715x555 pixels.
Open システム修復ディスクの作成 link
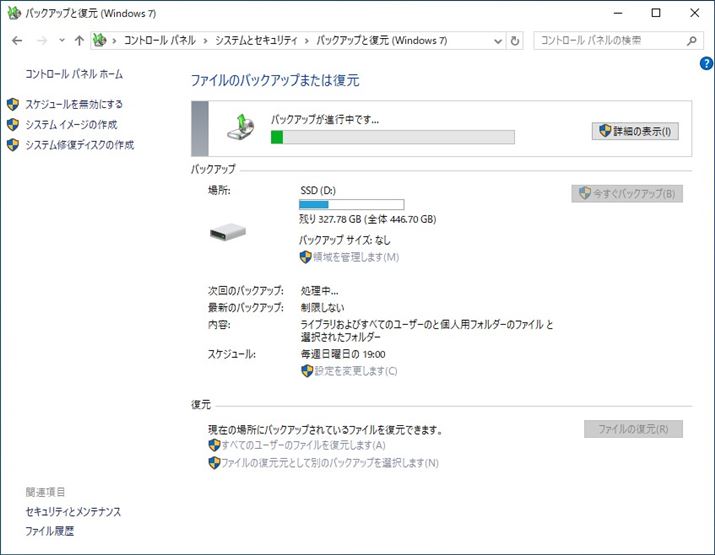[80, 145]
